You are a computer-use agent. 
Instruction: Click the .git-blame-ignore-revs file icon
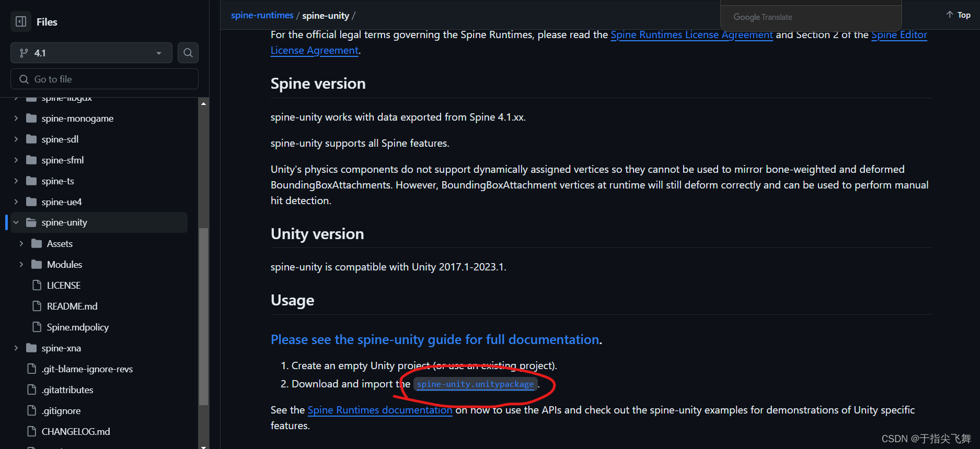pos(32,369)
